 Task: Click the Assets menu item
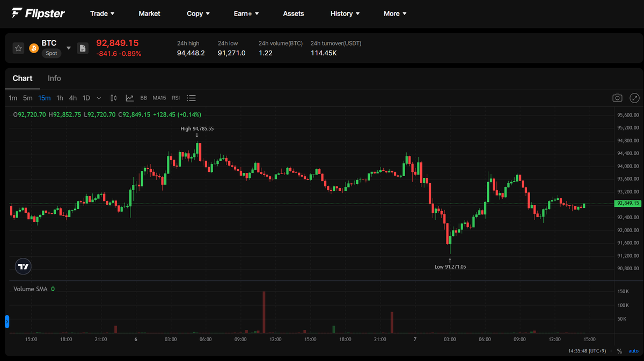coord(294,13)
